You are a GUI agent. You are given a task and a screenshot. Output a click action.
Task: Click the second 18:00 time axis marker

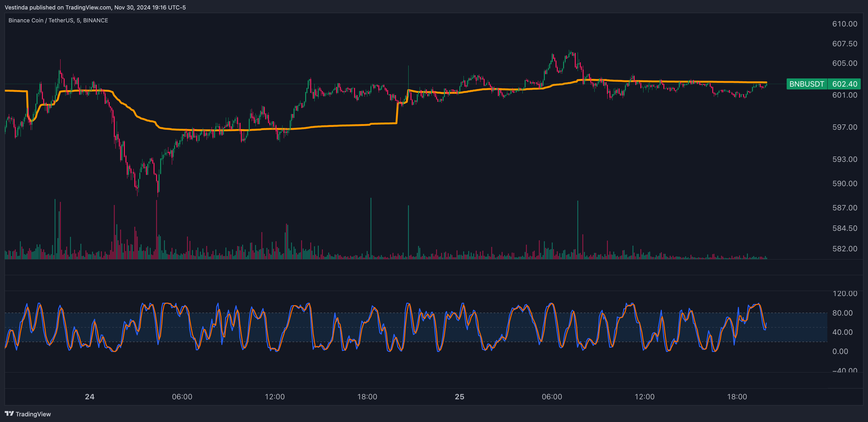737,397
